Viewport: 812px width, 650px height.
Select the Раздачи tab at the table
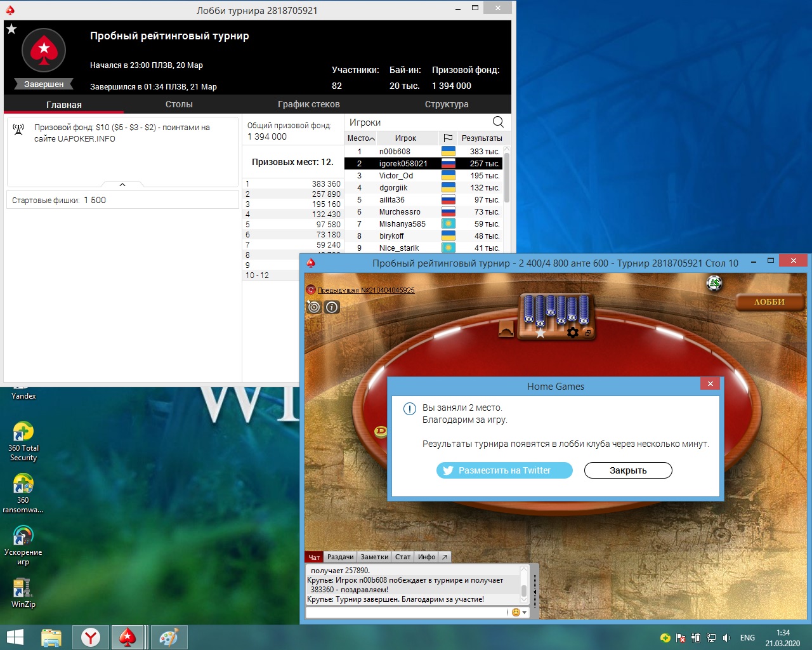coord(341,557)
